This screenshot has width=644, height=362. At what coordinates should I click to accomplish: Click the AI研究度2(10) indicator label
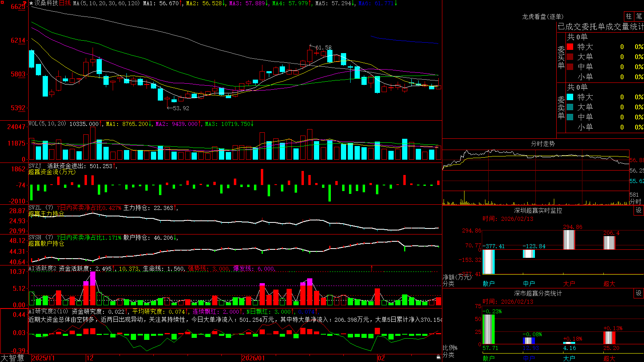[x=48, y=311]
